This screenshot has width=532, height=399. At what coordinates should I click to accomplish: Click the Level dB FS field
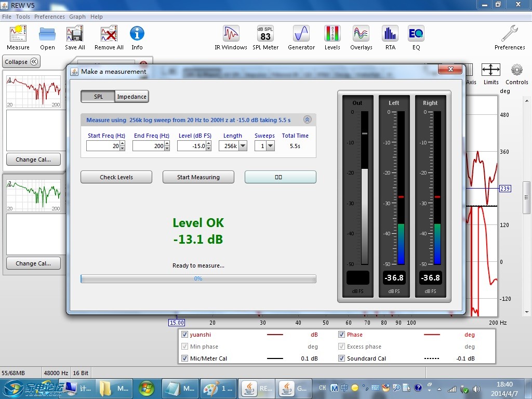pos(192,146)
